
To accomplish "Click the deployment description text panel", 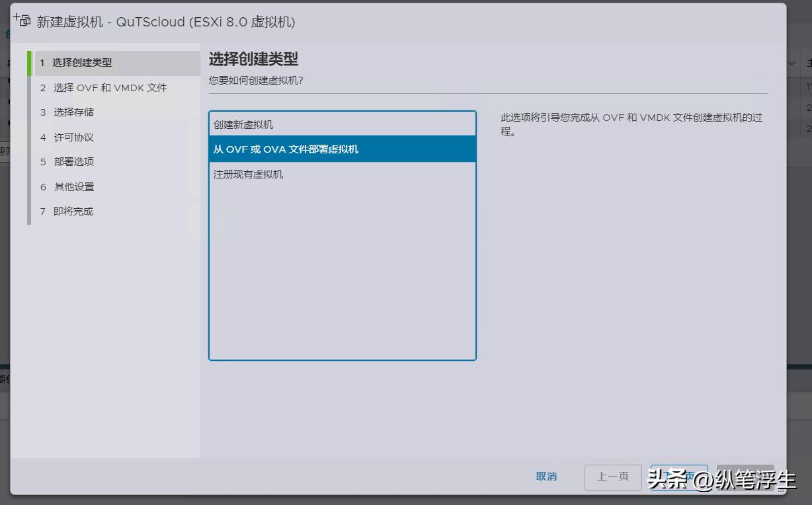I will [628, 122].
